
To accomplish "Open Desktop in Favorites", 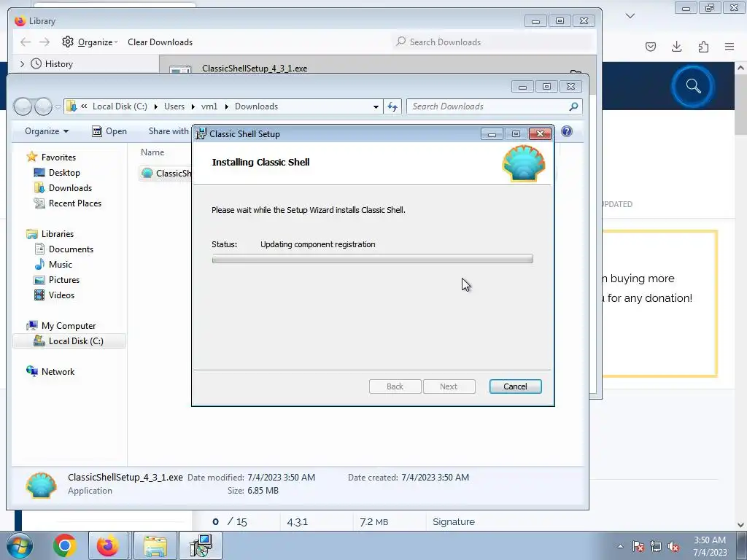I will tap(64, 172).
